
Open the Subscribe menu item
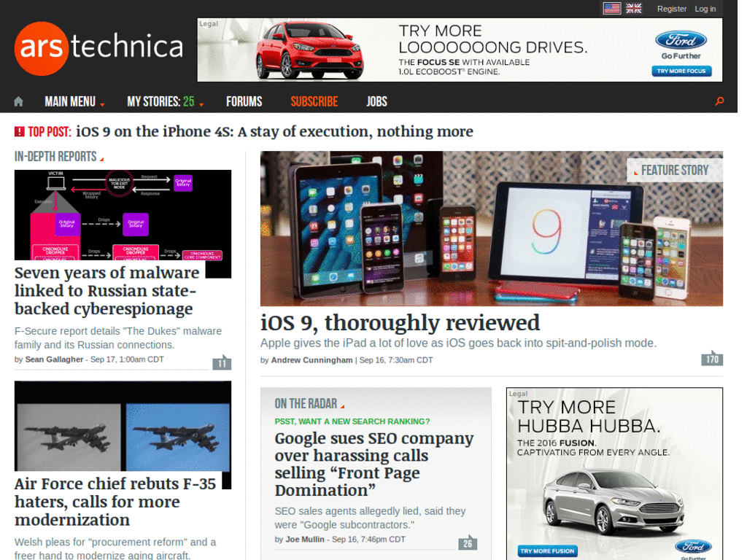pyautogui.click(x=314, y=101)
